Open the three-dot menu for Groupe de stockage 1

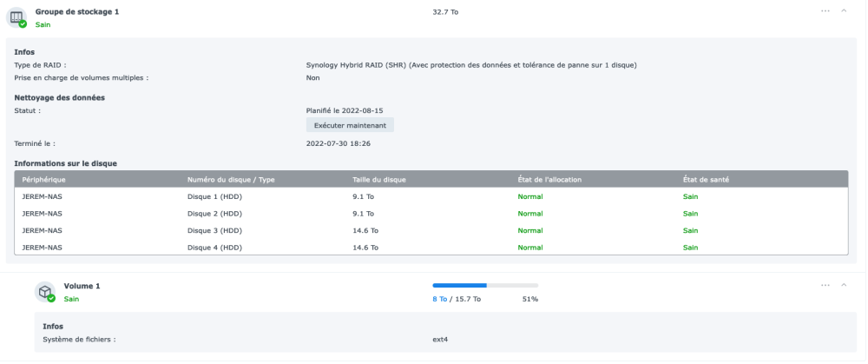pos(825,10)
